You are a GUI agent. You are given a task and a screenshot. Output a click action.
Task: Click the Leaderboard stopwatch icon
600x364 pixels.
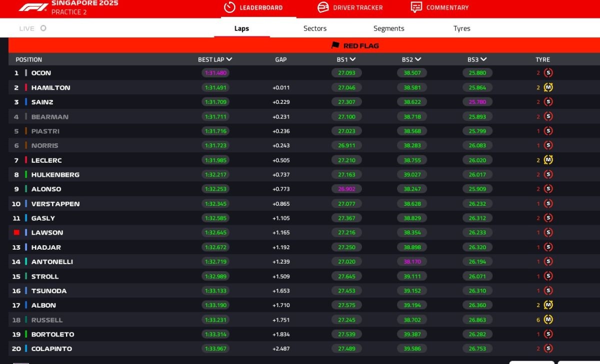pyautogui.click(x=229, y=7)
